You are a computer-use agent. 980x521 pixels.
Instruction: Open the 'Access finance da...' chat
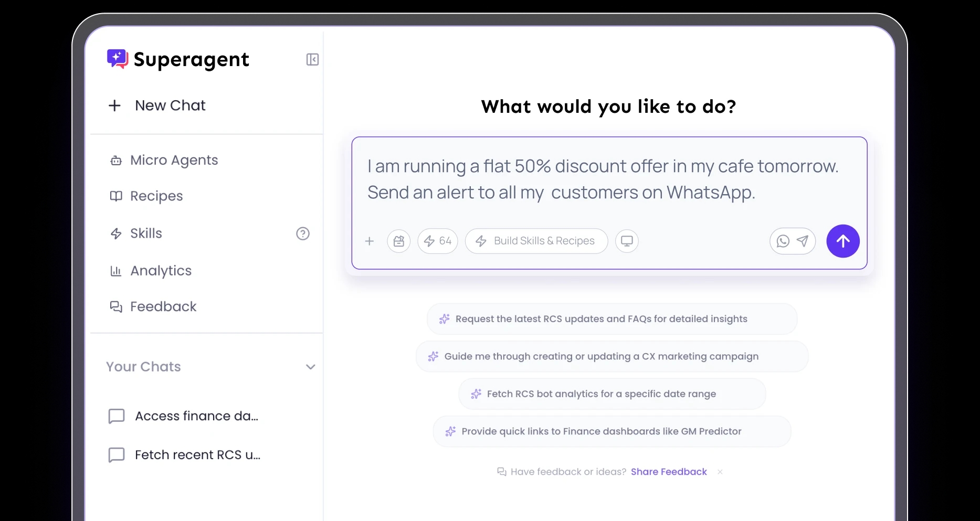pyautogui.click(x=196, y=416)
